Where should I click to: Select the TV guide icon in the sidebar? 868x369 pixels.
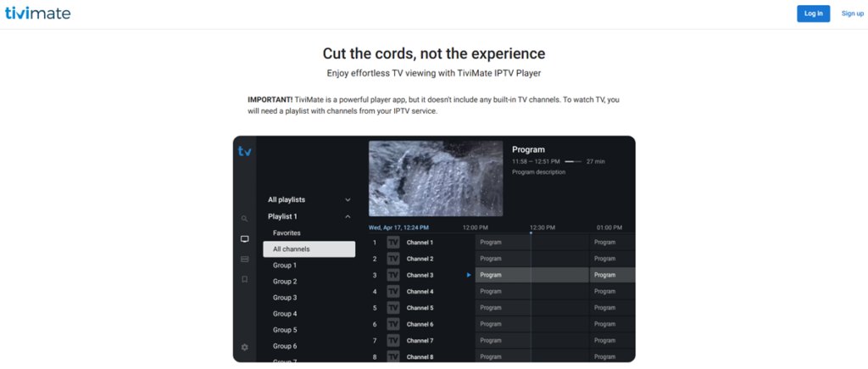[245, 239]
